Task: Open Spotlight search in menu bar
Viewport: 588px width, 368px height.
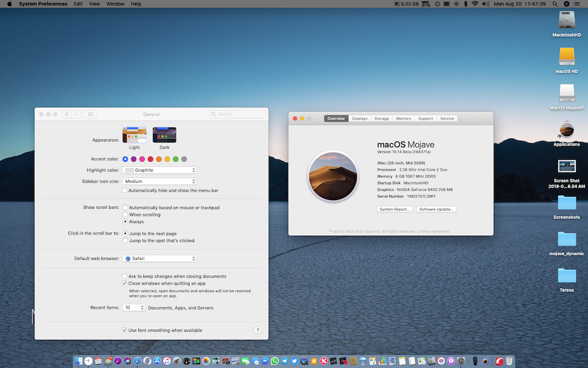Action: [555, 4]
